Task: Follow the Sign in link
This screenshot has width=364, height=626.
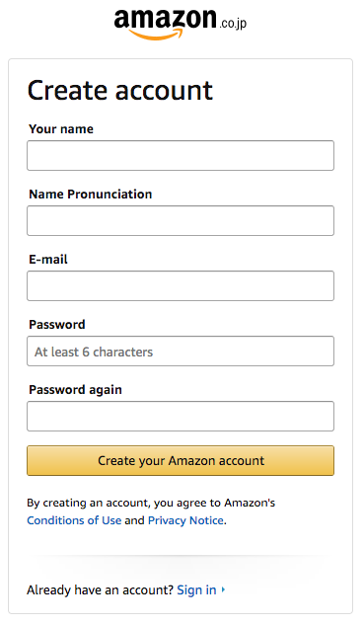Action: click(x=196, y=589)
